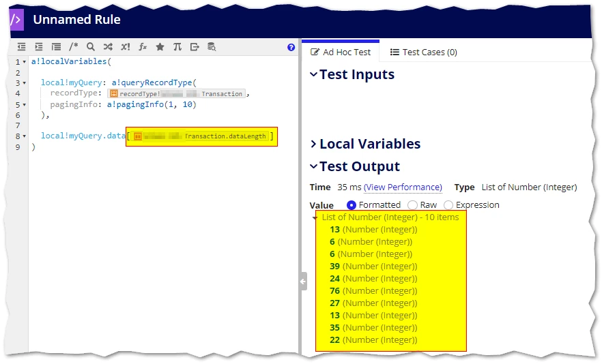Click the purple expression rule logo icon
Viewport: 602px width, 364px height.
pyautogui.click(x=16, y=20)
